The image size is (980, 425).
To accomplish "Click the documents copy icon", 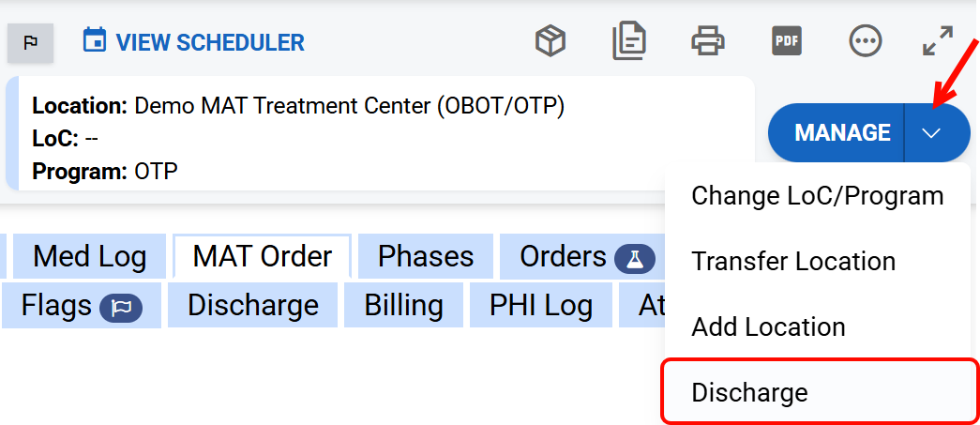I will point(628,41).
